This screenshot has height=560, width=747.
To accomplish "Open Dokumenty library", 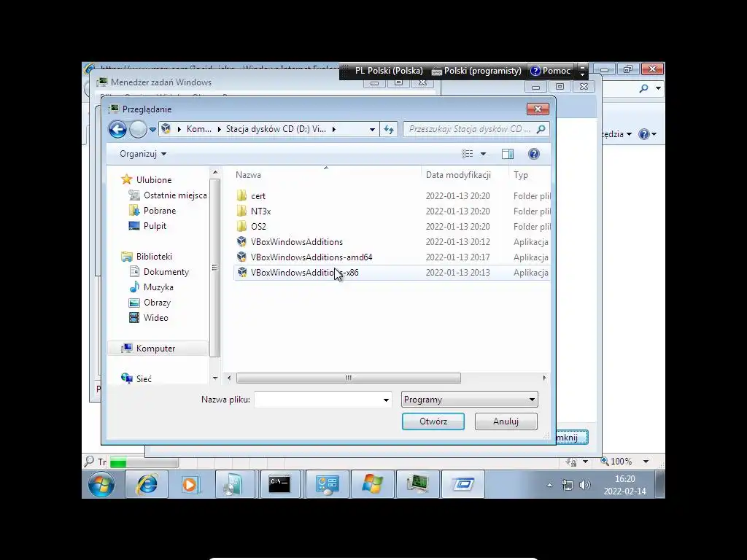I will [x=166, y=272].
